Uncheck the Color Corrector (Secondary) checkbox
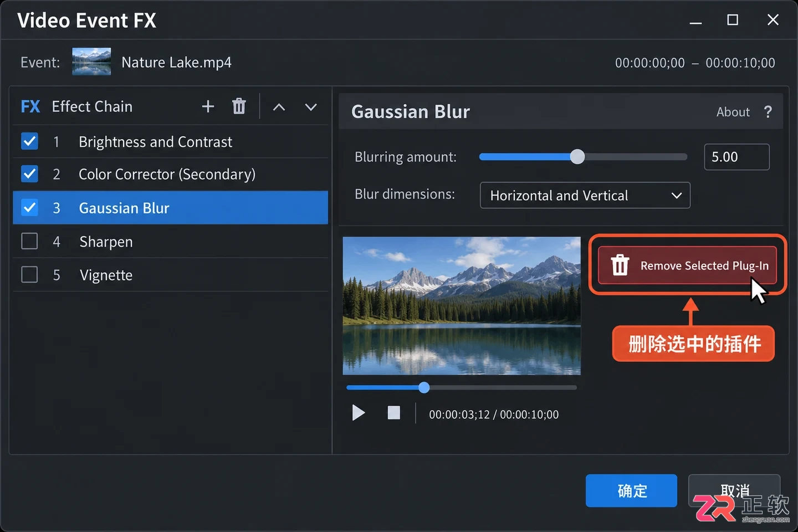The width and height of the screenshot is (798, 532). [x=29, y=174]
